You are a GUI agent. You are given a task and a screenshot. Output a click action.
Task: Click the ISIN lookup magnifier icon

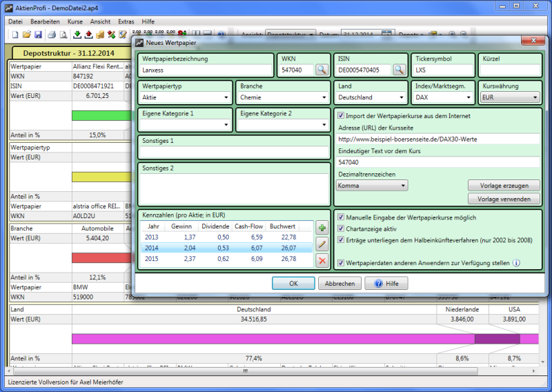click(x=400, y=70)
